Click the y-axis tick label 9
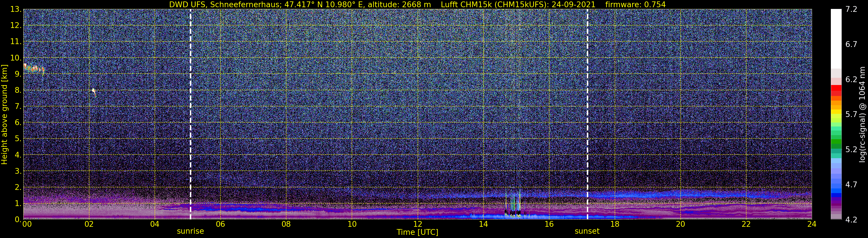 [18, 74]
